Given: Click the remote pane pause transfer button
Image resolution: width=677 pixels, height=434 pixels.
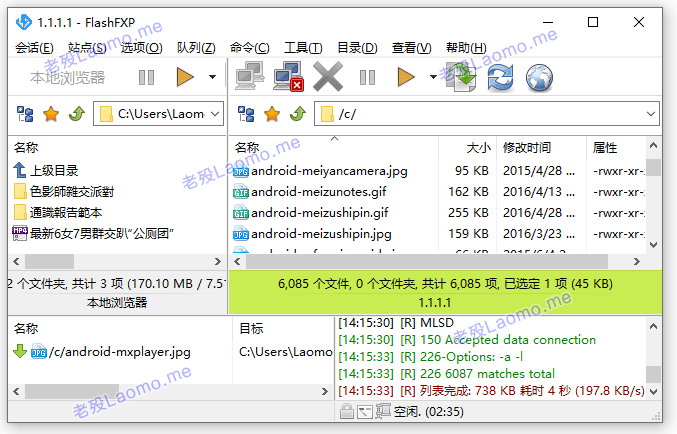Looking at the screenshot, I should tap(367, 78).
